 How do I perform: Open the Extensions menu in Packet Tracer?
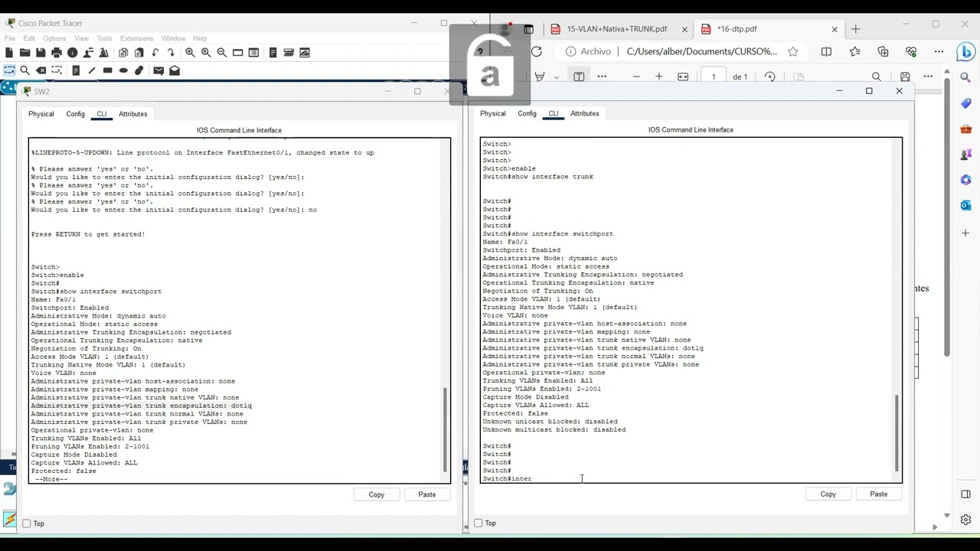click(137, 38)
